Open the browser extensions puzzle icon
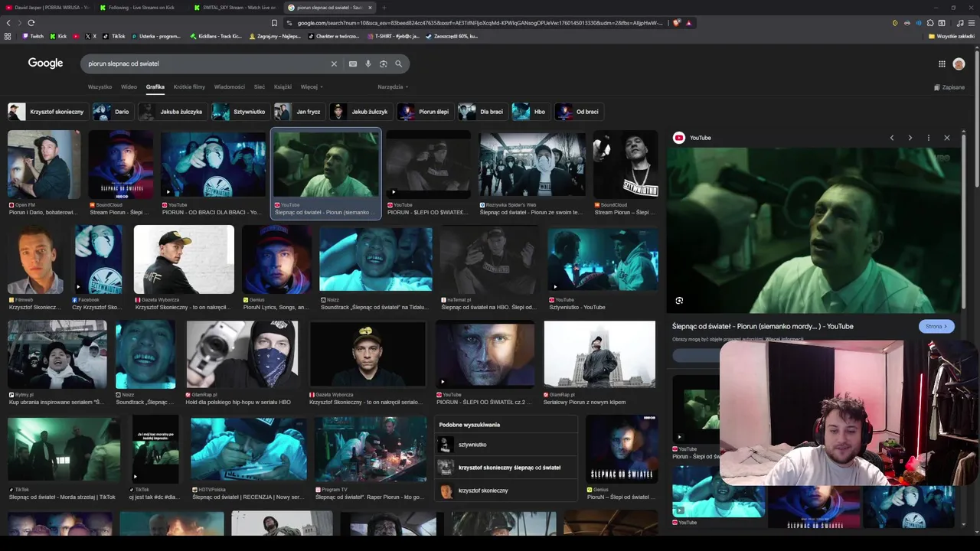Image resolution: width=980 pixels, height=551 pixels. (930, 23)
